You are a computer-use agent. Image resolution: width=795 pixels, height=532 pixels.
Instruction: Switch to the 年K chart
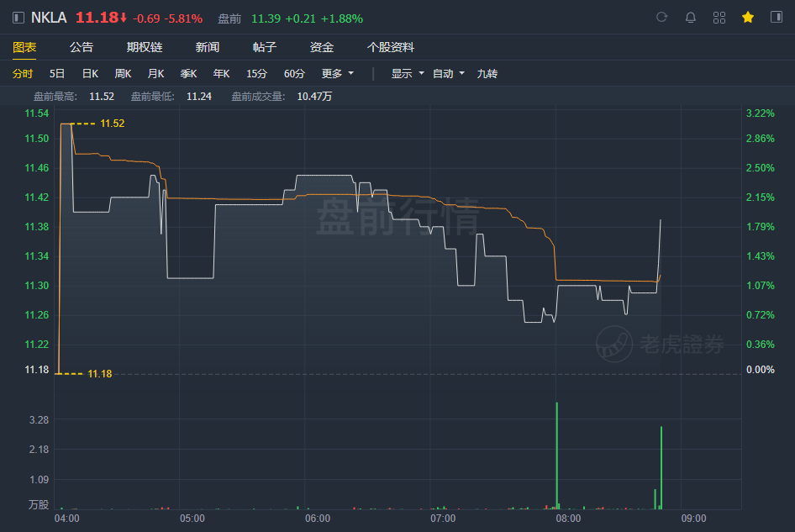221,74
